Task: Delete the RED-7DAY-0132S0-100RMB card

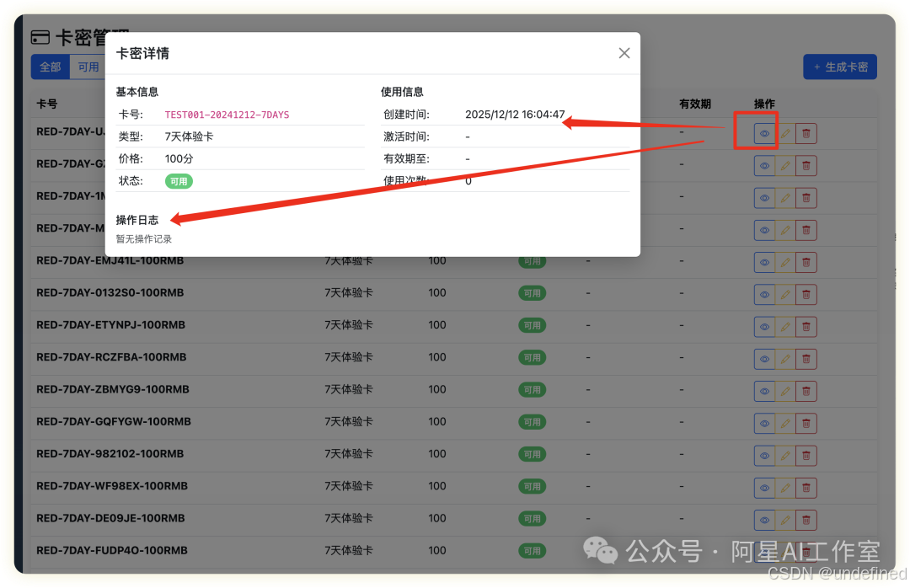Action: pos(806,295)
